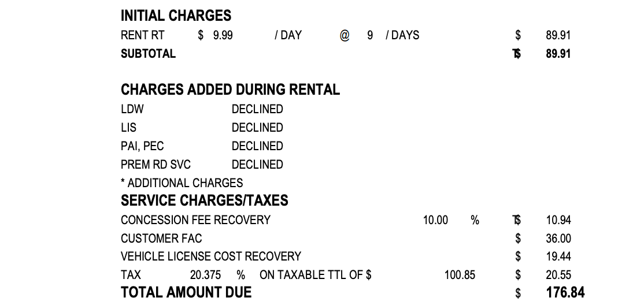Click the 20.375 tax percentage
The width and height of the screenshot is (644, 305).
pyautogui.click(x=205, y=275)
